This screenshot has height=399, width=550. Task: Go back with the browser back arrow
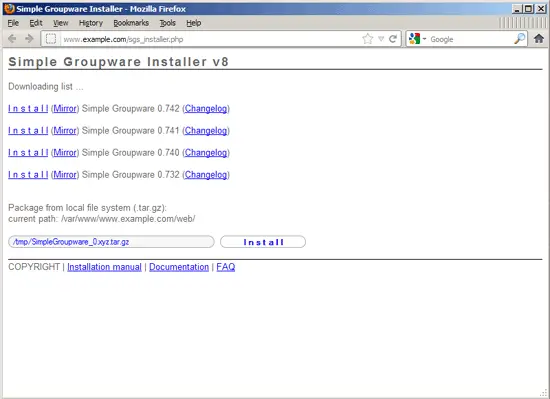tap(12, 39)
